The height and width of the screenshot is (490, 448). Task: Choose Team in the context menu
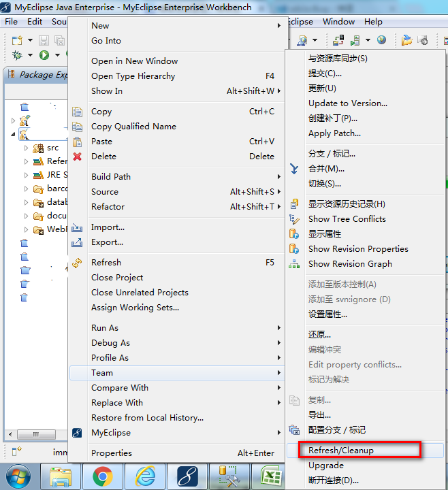click(x=176, y=373)
